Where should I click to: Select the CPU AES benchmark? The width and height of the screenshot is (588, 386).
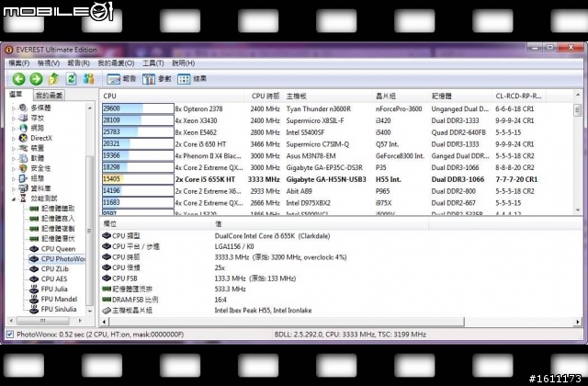click(49, 279)
